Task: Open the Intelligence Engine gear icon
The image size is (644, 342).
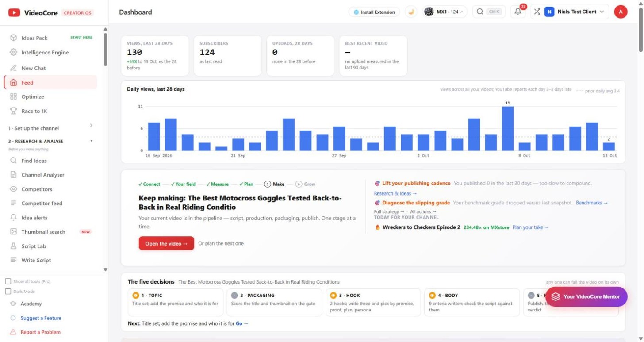Action: tap(13, 52)
